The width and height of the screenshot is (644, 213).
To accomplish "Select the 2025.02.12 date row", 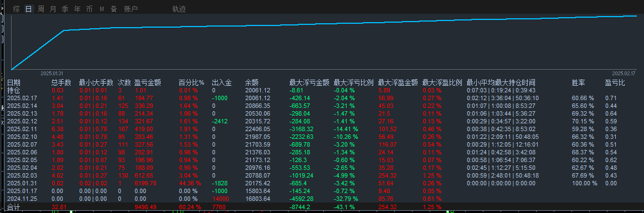I will click(x=22, y=122).
